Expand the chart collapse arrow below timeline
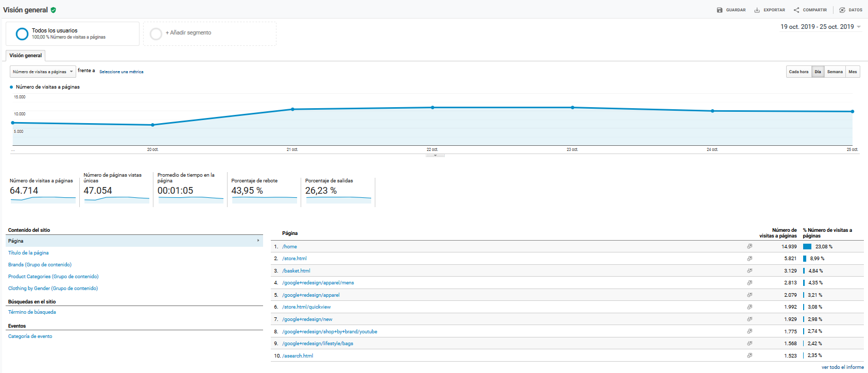Screen dimensions: 868x373 point(435,155)
